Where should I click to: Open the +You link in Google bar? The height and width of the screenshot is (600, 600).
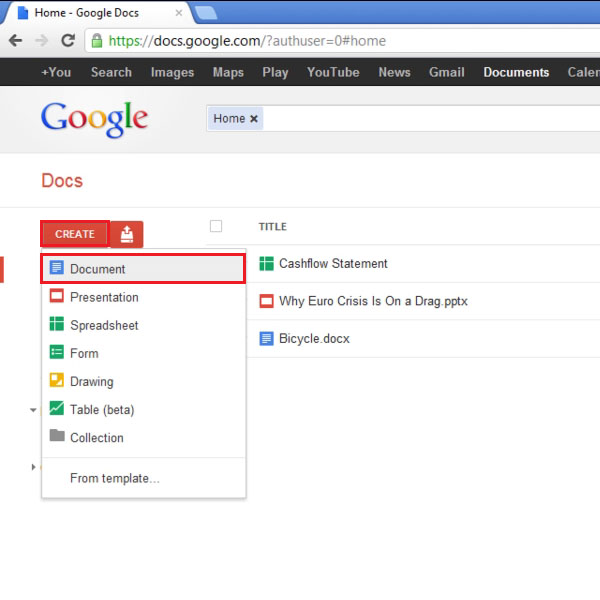[x=56, y=72]
